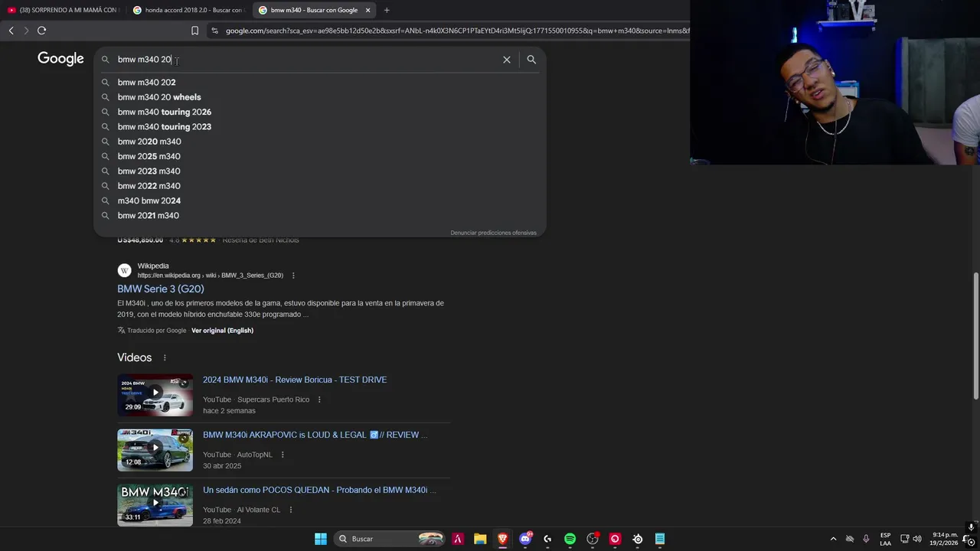Click Ver original (English) link
The image size is (980, 551).
tap(222, 331)
